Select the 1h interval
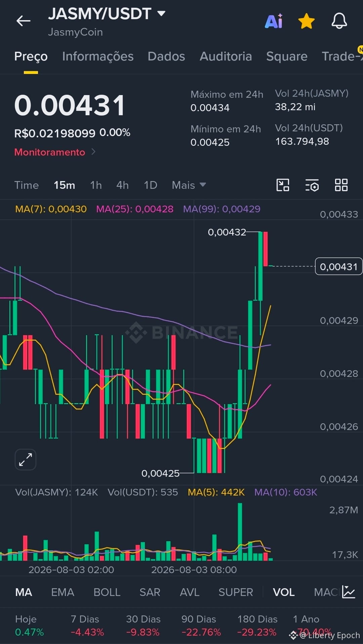 (x=96, y=185)
